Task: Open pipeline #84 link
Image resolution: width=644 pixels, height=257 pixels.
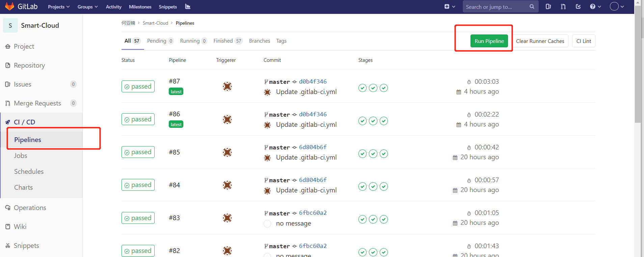Action: tap(175, 185)
